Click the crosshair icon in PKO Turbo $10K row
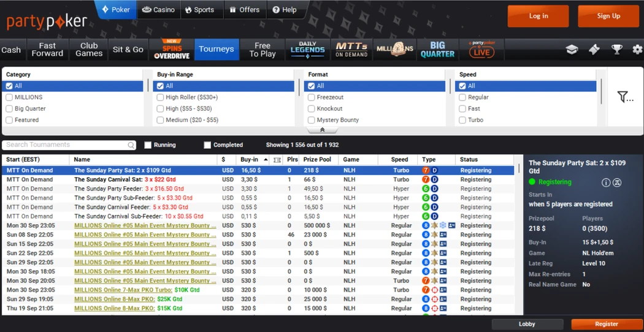This screenshot has width=644, height=332. tap(434, 290)
